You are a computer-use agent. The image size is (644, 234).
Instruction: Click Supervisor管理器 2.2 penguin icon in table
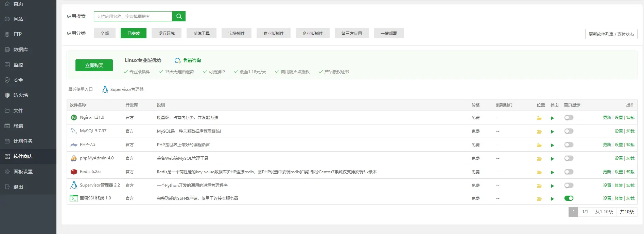pyautogui.click(x=74, y=185)
